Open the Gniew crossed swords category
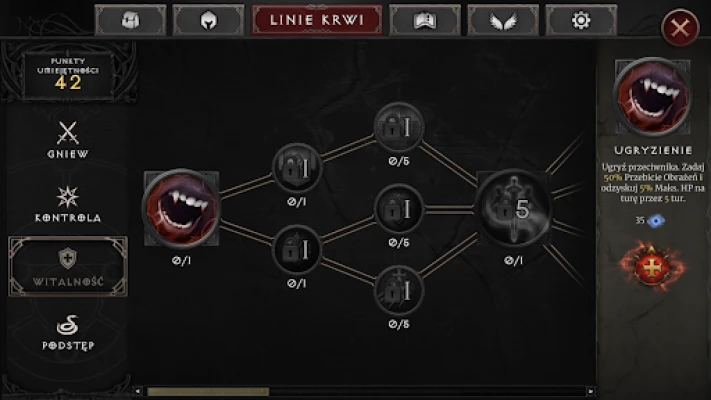Image resolution: width=711 pixels, height=400 pixels. click(x=68, y=140)
